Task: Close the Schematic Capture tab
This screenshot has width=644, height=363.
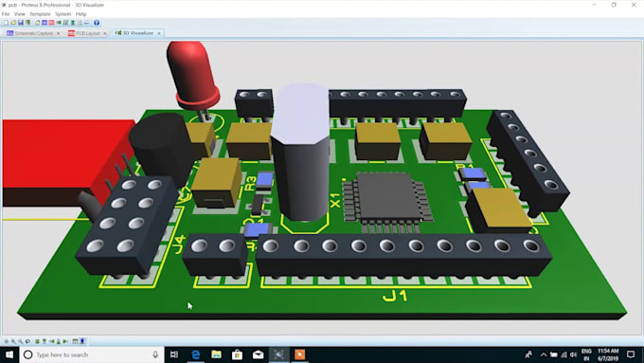Action: [x=58, y=33]
